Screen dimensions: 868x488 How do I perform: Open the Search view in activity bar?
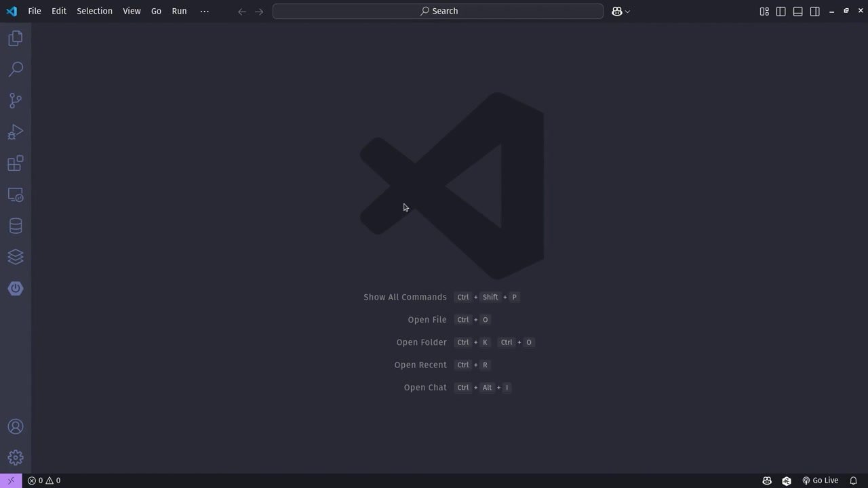(x=15, y=69)
